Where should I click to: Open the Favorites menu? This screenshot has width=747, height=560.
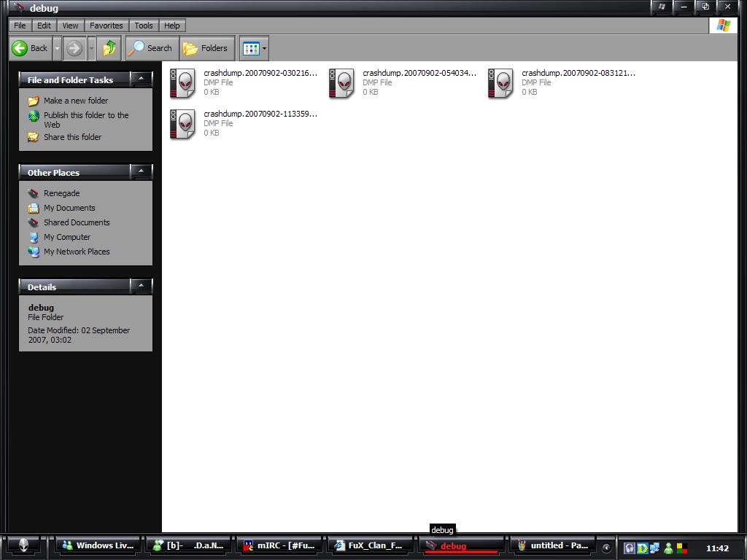pyautogui.click(x=106, y=26)
